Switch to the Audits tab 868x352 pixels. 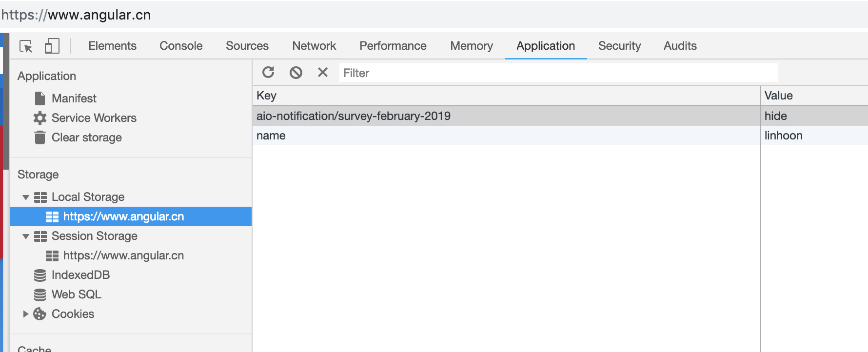[x=680, y=46]
